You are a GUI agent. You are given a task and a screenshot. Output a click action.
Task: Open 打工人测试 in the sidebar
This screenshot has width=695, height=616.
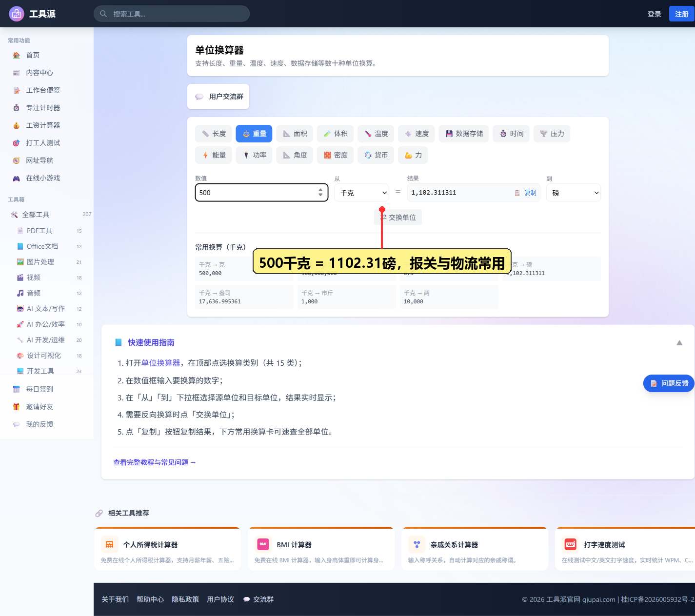pos(47,143)
